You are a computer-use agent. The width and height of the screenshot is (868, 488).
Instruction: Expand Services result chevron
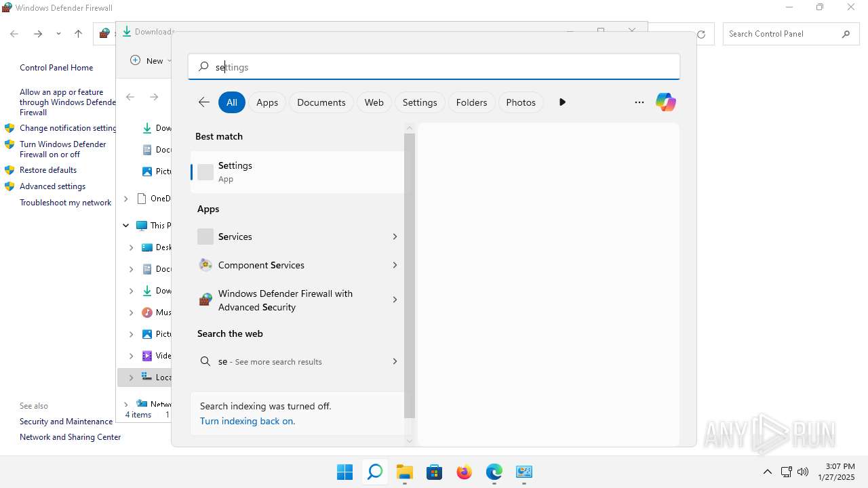[395, 237]
